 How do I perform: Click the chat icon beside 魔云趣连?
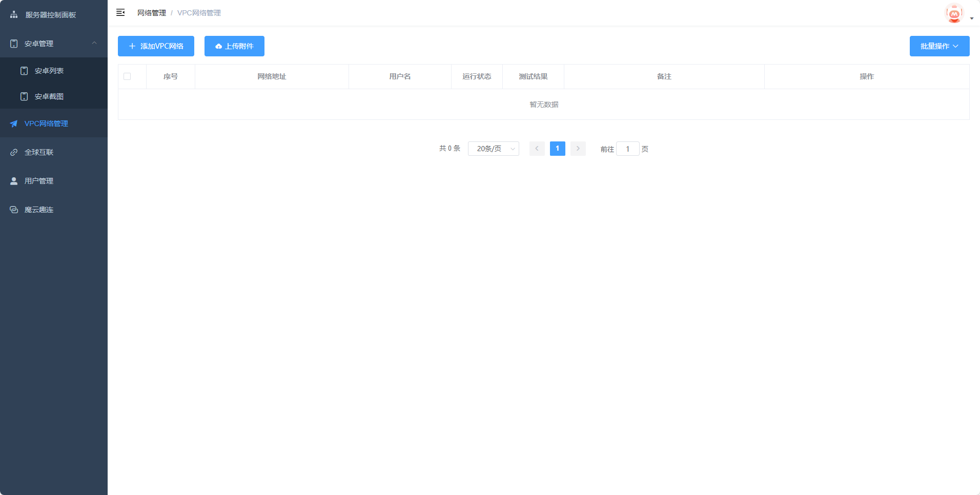tap(14, 210)
